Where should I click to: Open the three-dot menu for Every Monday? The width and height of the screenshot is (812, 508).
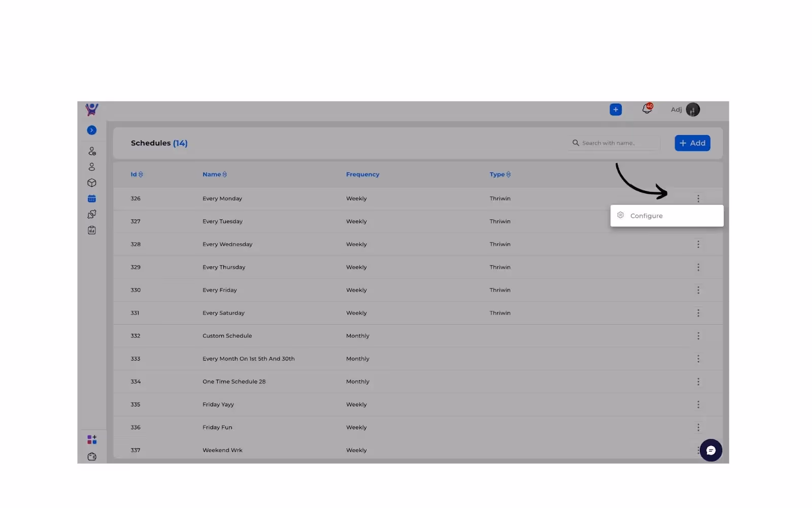pyautogui.click(x=698, y=199)
